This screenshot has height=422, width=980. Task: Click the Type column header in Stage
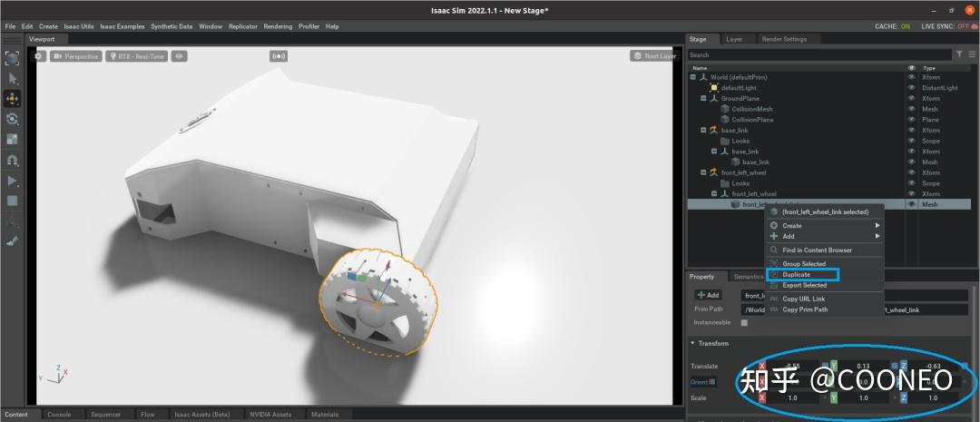929,68
